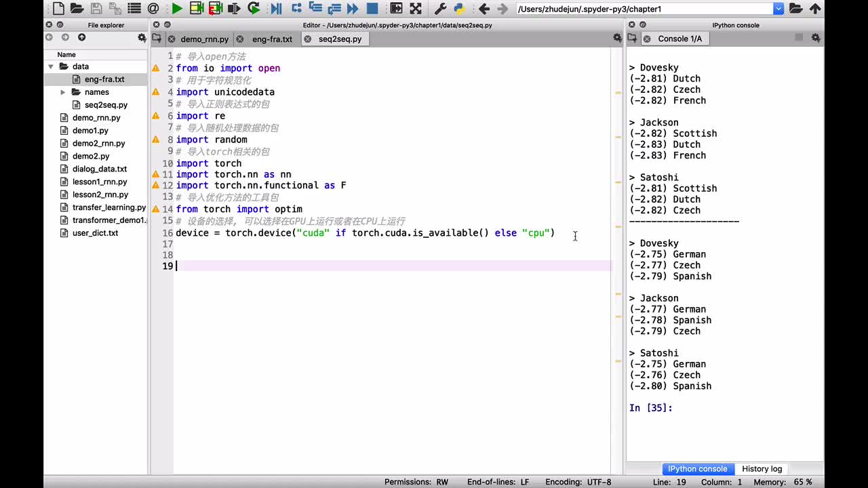Click Name column header in File explorer
The width and height of the screenshot is (868, 488).
66,55
